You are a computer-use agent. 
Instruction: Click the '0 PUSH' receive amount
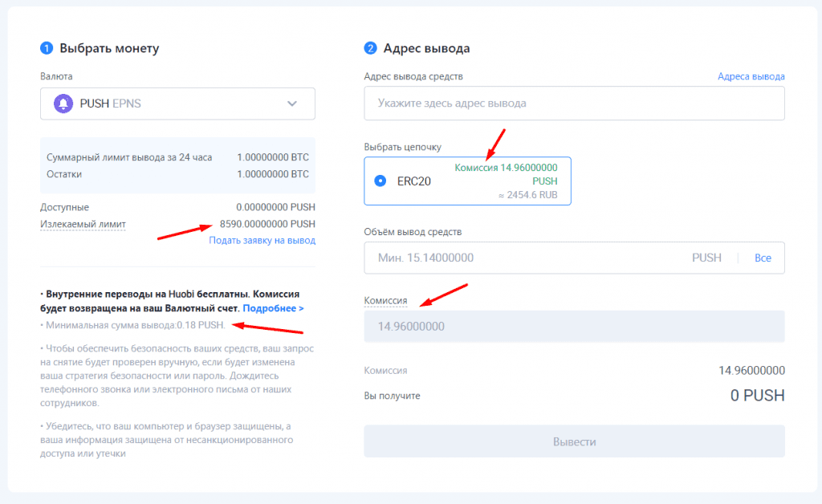(x=758, y=396)
